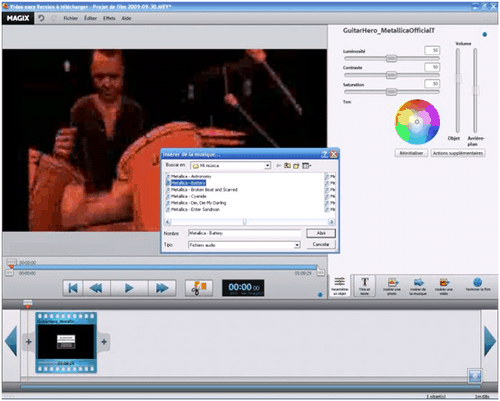Viewport: 500px width, 401px height.
Task: Click the scissors cut tool icon
Action: [199, 288]
